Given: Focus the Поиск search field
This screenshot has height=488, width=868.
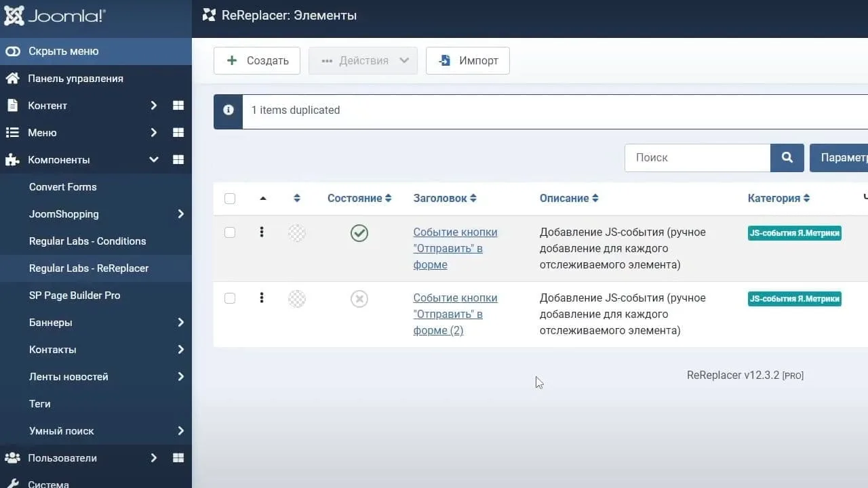Looking at the screenshot, I should tap(697, 157).
